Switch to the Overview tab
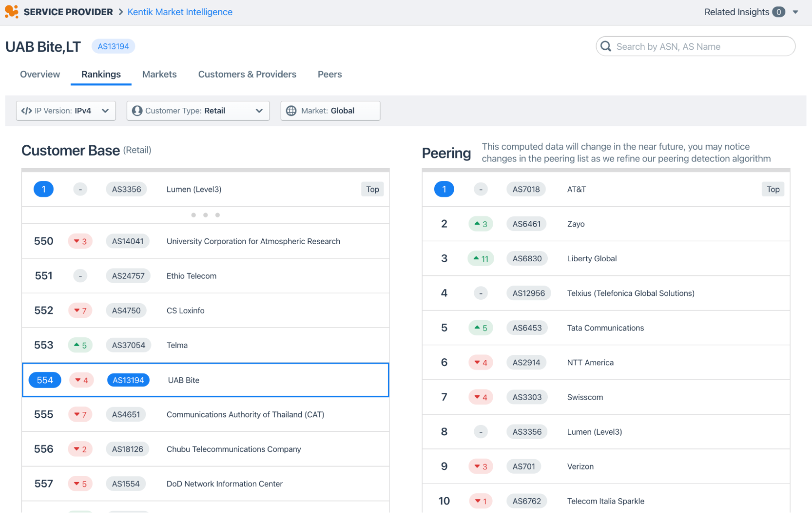 (40, 74)
